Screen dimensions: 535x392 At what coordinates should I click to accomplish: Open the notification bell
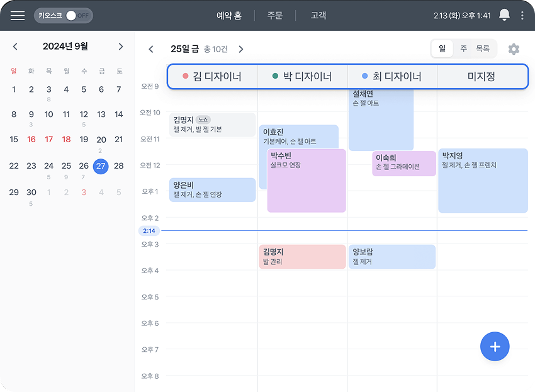(504, 15)
